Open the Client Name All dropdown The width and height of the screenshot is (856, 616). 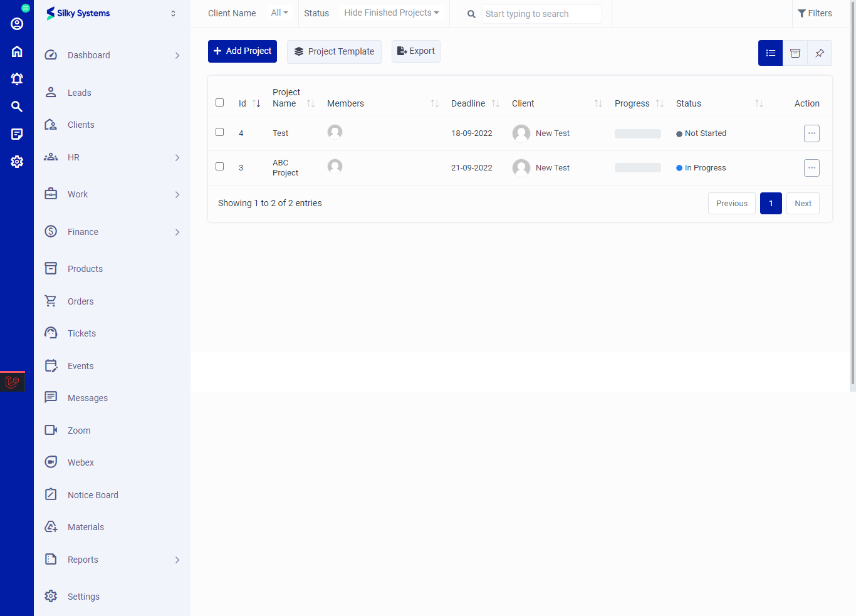click(279, 13)
